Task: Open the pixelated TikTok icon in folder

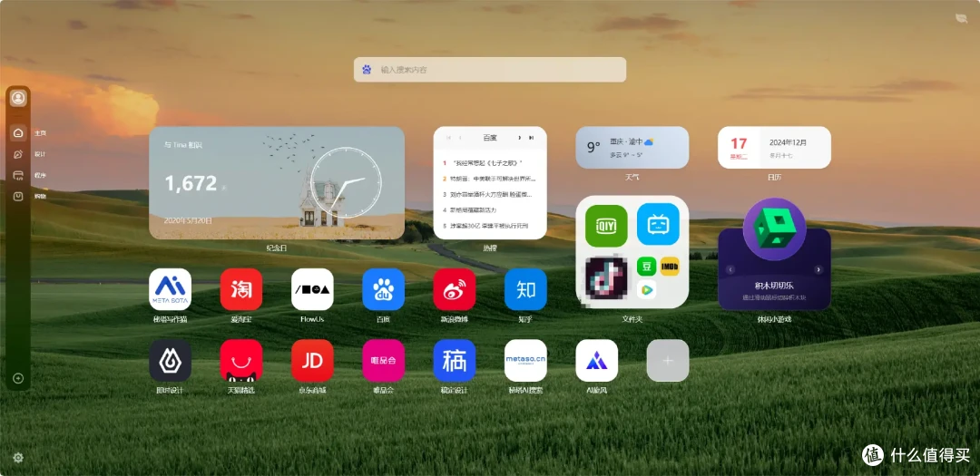Action: click(x=606, y=277)
